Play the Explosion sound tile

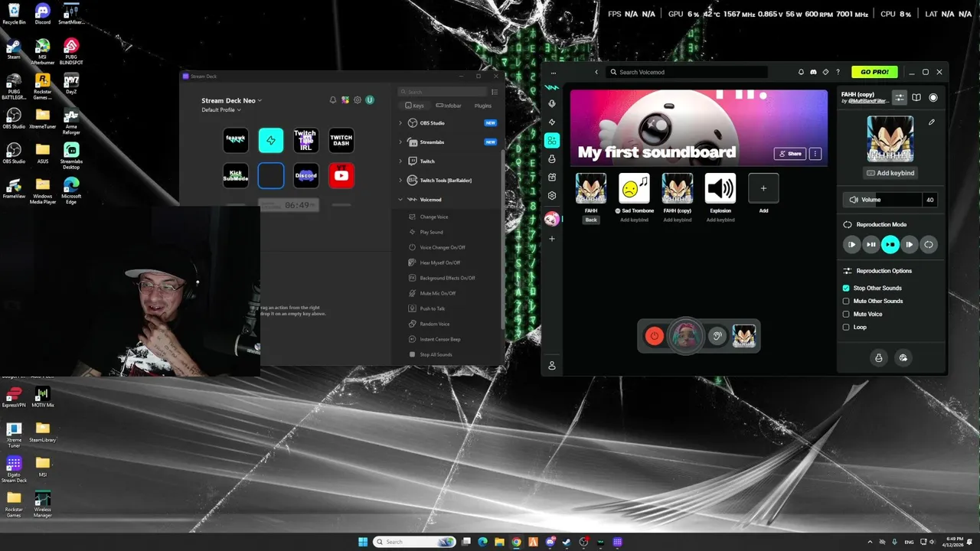pyautogui.click(x=720, y=188)
